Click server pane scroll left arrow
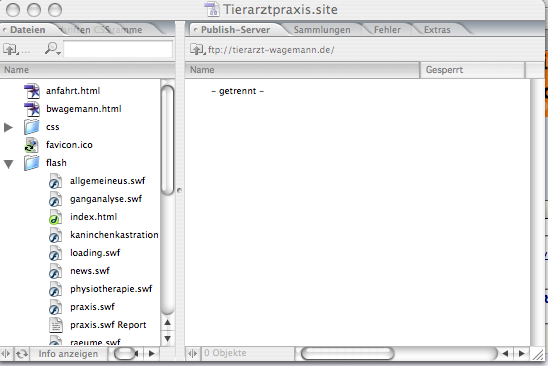The height and width of the screenshot is (366, 548). pyautogui.click(x=505, y=354)
